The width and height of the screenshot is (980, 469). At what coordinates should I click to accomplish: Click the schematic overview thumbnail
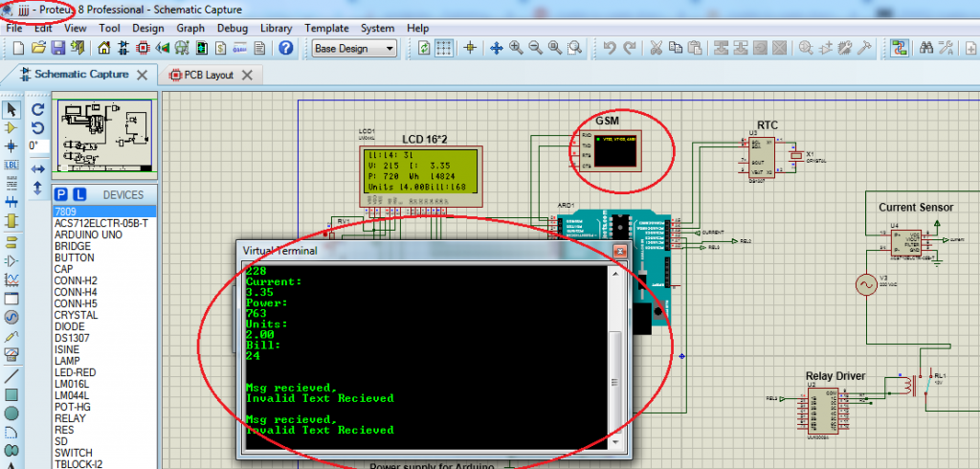pyautogui.click(x=103, y=134)
